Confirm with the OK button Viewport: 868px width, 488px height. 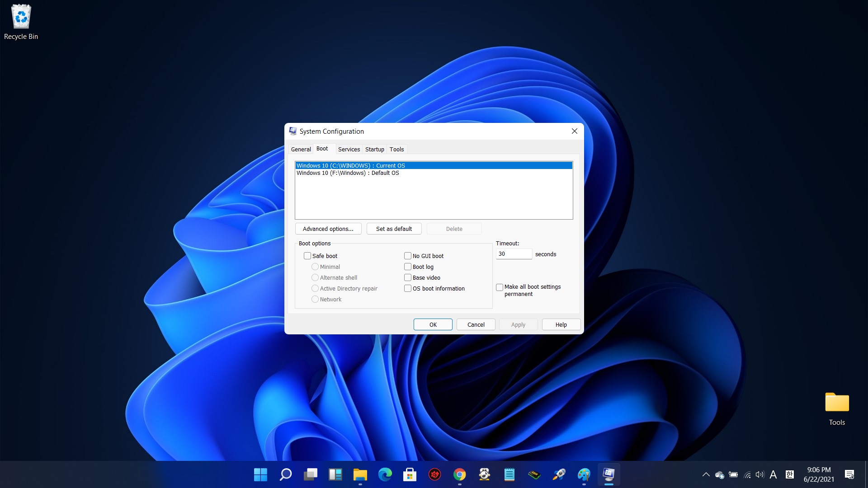[433, 324]
